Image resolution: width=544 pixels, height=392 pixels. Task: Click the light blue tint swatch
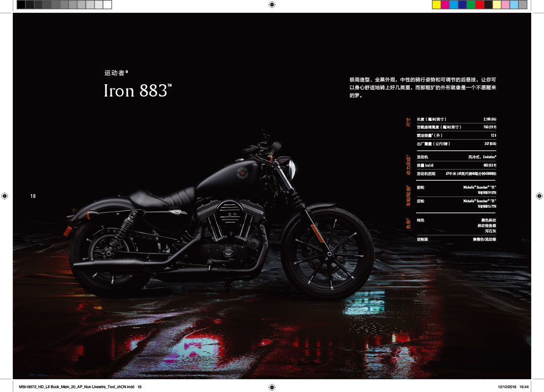515,4
